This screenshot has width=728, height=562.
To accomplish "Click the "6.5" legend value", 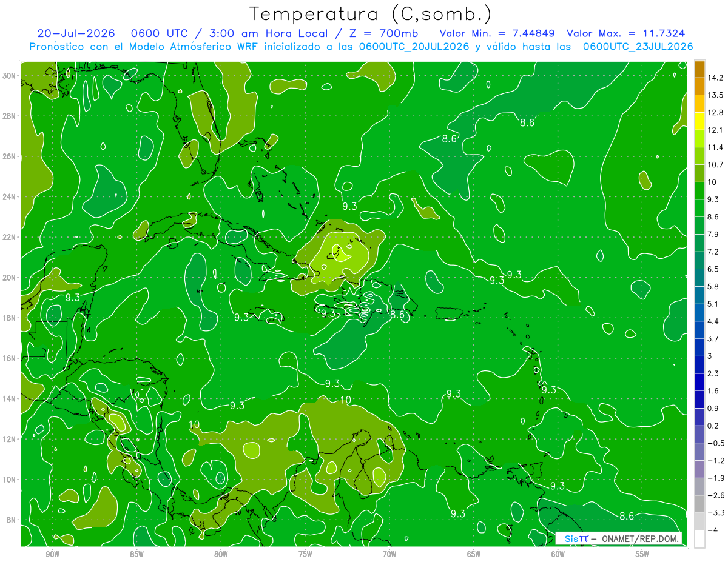I will (x=713, y=269).
